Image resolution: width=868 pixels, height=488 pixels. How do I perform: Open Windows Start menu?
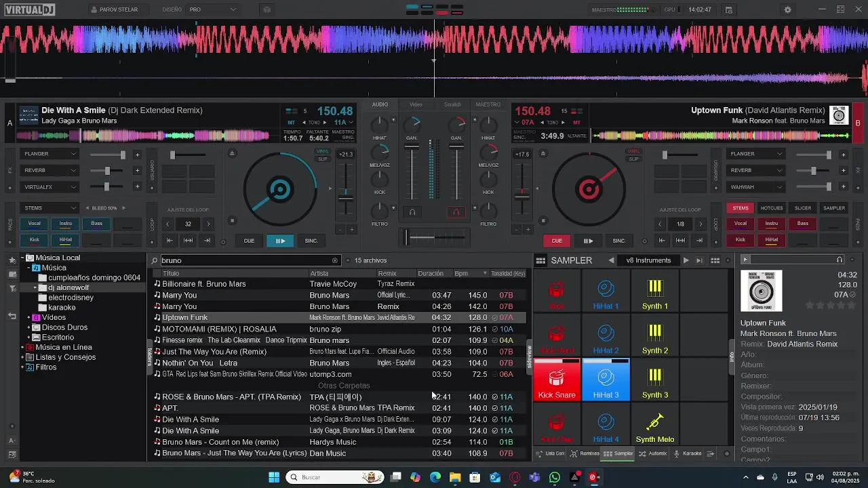(274, 477)
